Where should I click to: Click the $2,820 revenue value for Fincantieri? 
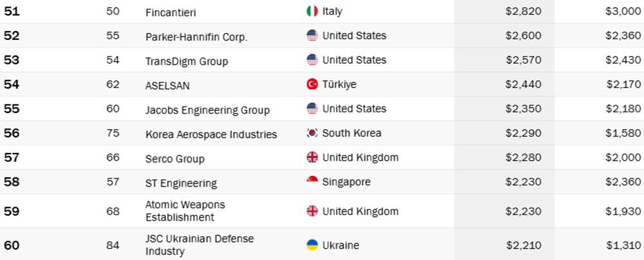point(524,11)
